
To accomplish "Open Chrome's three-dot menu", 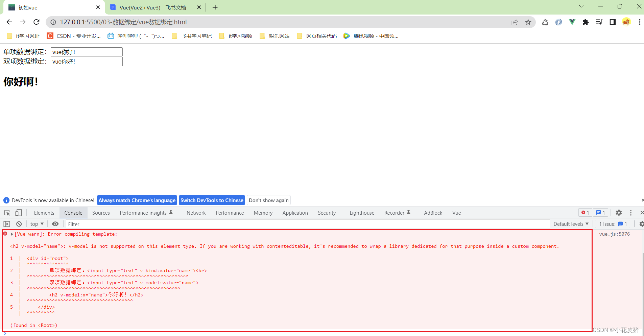I will (640, 22).
